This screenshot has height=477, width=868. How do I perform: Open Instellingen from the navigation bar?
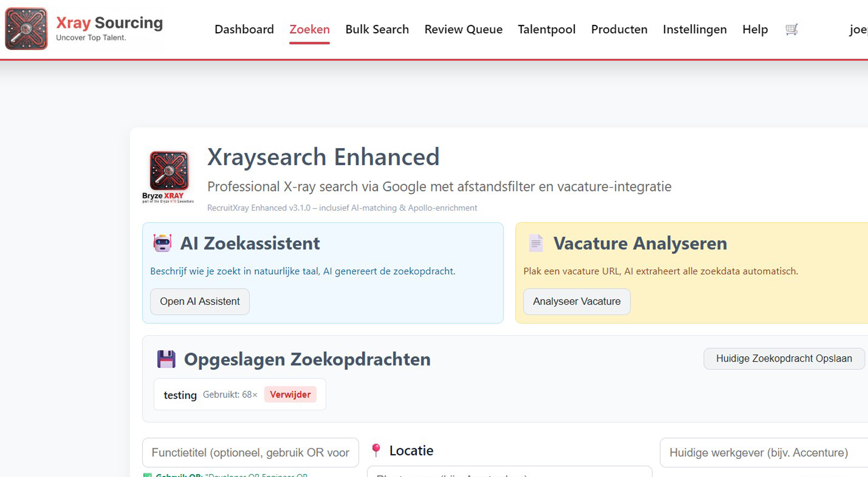click(x=694, y=29)
